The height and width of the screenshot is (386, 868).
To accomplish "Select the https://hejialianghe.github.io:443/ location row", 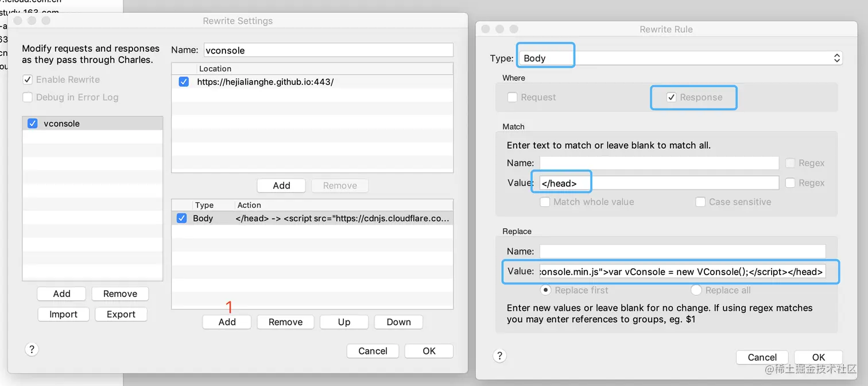I will pos(312,82).
